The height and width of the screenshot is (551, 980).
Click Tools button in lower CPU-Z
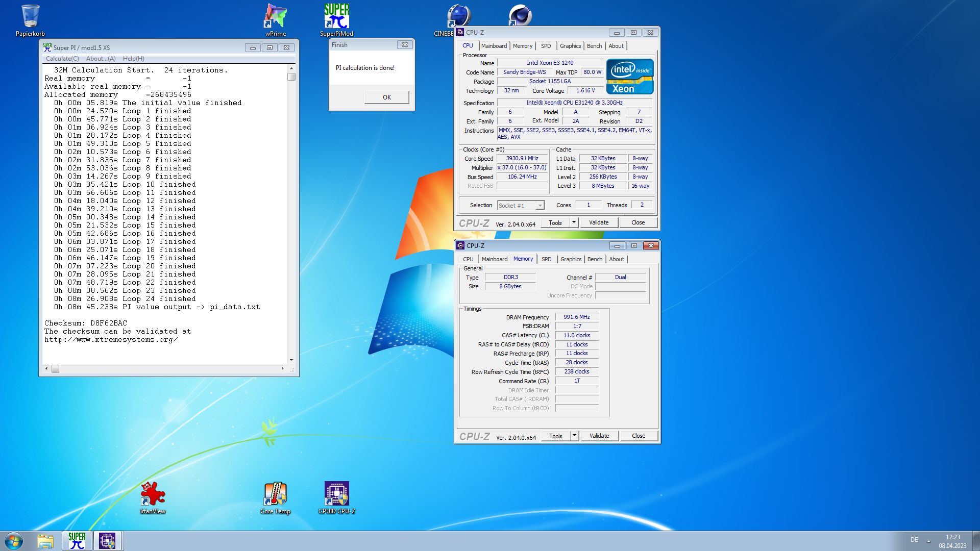(x=556, y=436)
